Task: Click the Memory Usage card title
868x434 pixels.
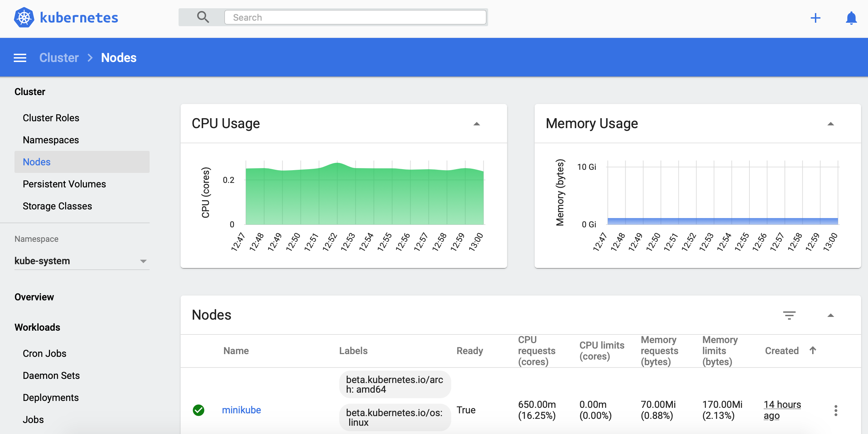Action: pyautogui.click(x=592, y=123)
